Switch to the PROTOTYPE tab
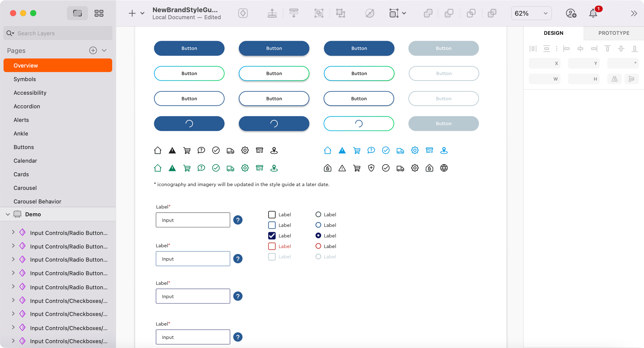 (x=614, y=33)
